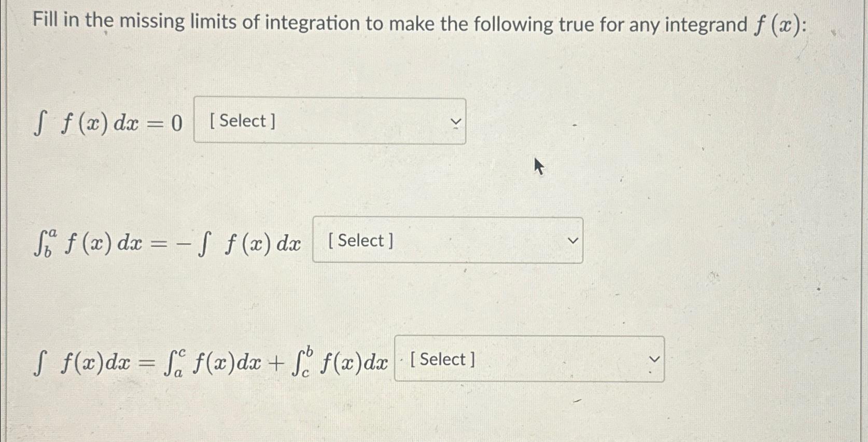Click the chevron on the first Select box
The width and height of the screenshot is (868, 442).
[x=455, y=121]
